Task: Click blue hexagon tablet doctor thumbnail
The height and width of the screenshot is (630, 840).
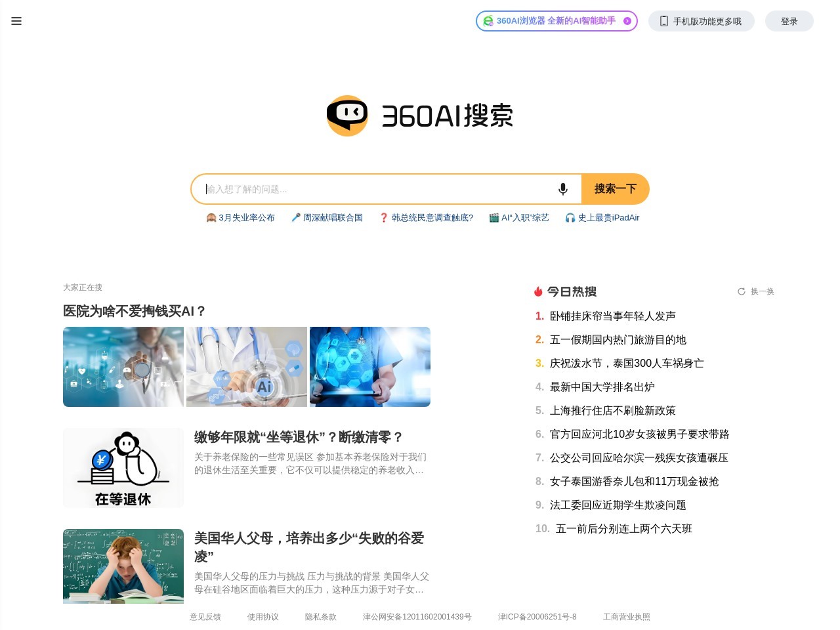Action: [370, 367]
